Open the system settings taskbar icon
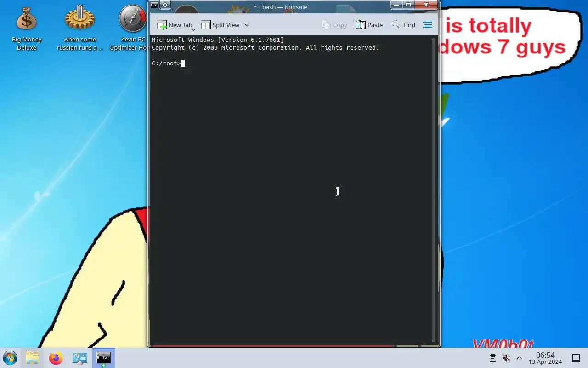The image size is (588, 368). click(80, 358)
